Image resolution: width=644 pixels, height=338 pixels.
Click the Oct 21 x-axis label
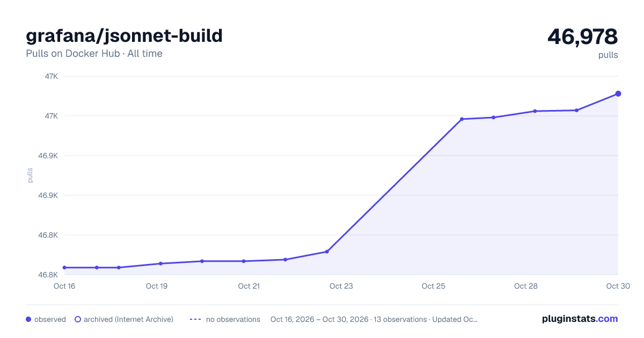249,286
